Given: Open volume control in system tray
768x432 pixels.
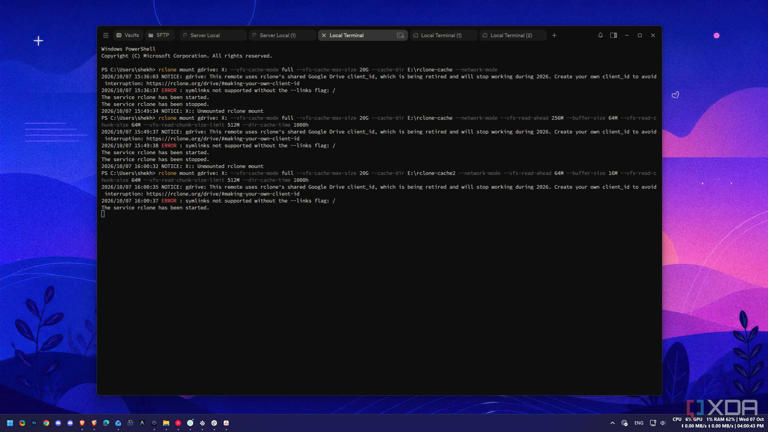Looking at the screenshot, I should pyautogui.click(x=663, y=423).
